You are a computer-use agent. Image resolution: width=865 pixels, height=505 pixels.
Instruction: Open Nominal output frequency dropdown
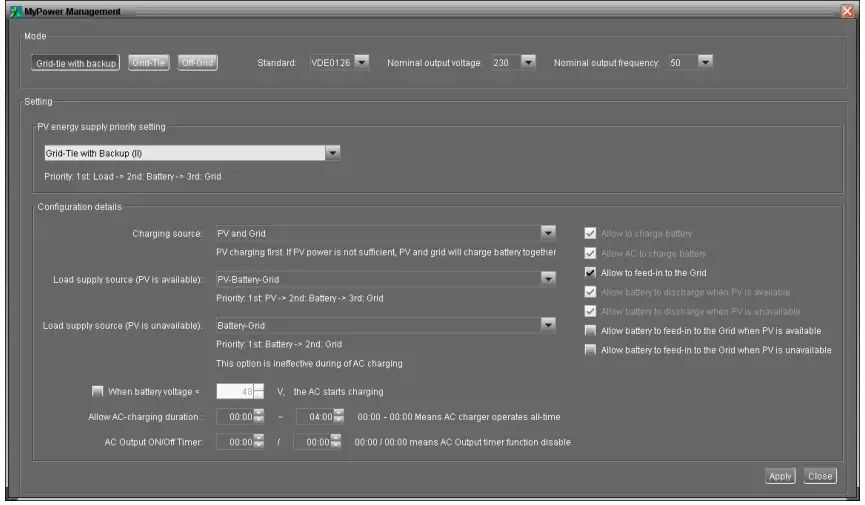[705, 62]
